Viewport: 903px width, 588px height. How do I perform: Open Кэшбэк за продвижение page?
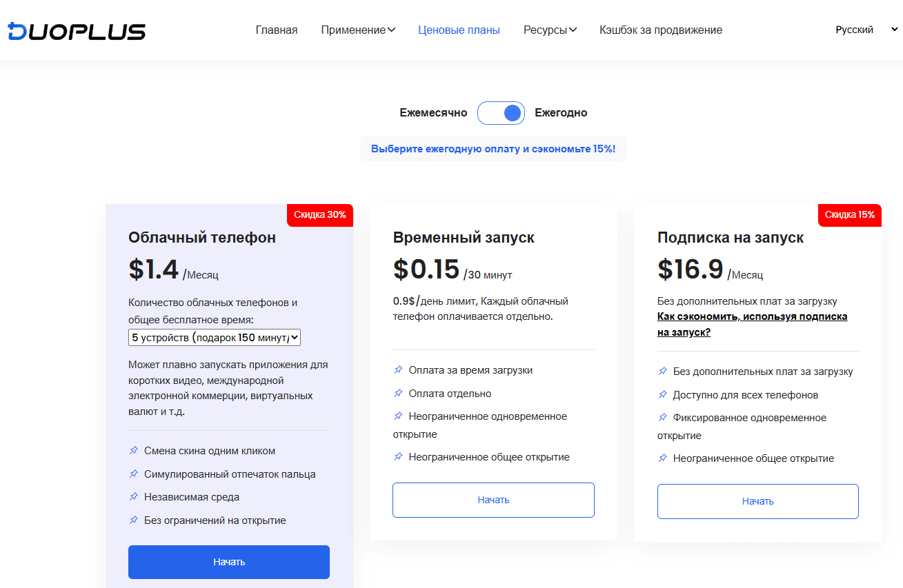661,30
